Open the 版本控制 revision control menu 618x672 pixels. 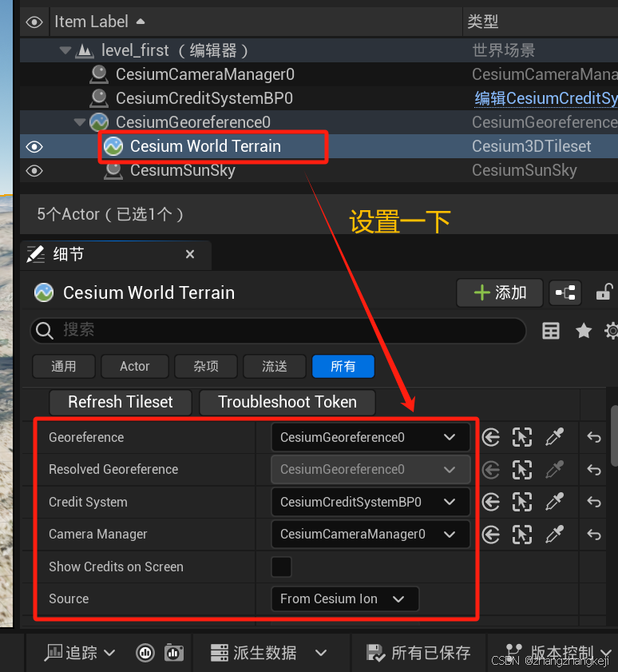(x=558, y=653)
